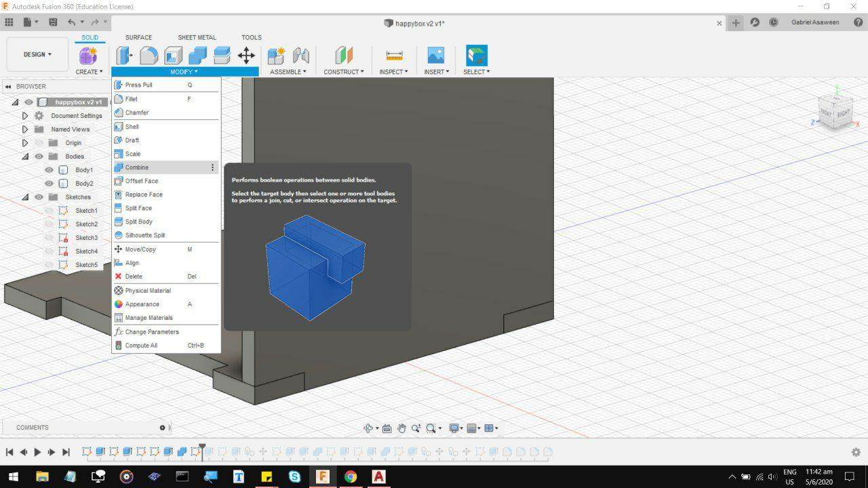
Task: Collapse the Bodies tree node
Action: (25, 157)
